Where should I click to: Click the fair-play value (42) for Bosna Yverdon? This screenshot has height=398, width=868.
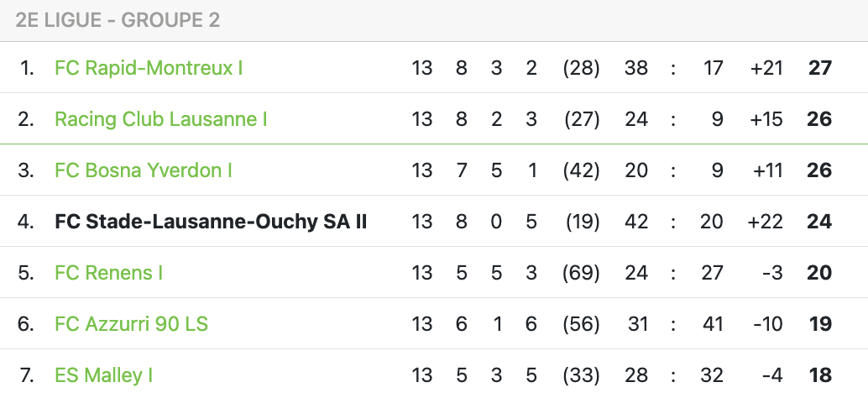coord(581,170)
